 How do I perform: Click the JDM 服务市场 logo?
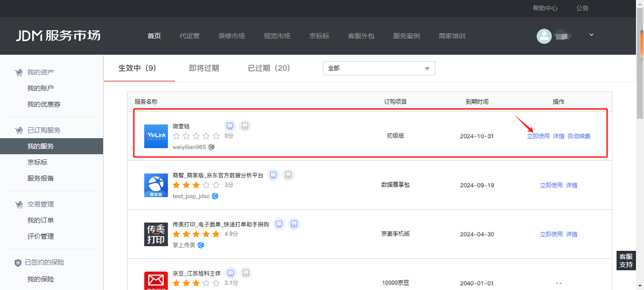click(x=58, y=36)
